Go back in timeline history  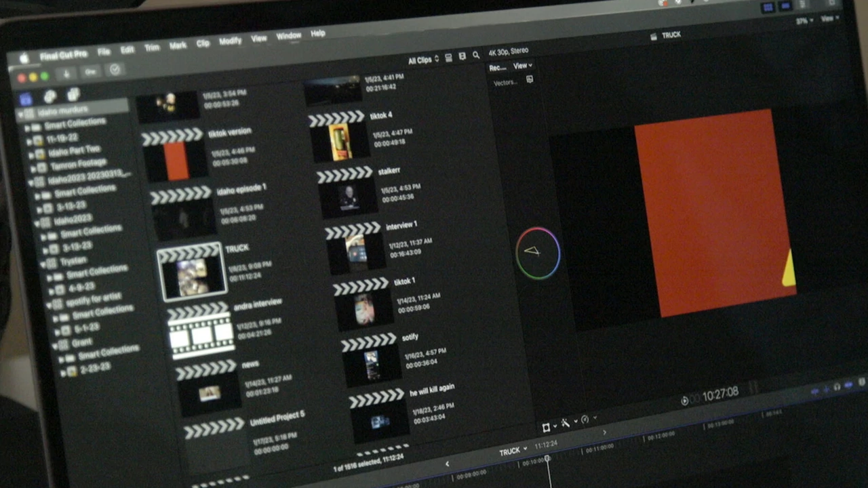pos(446,464)
